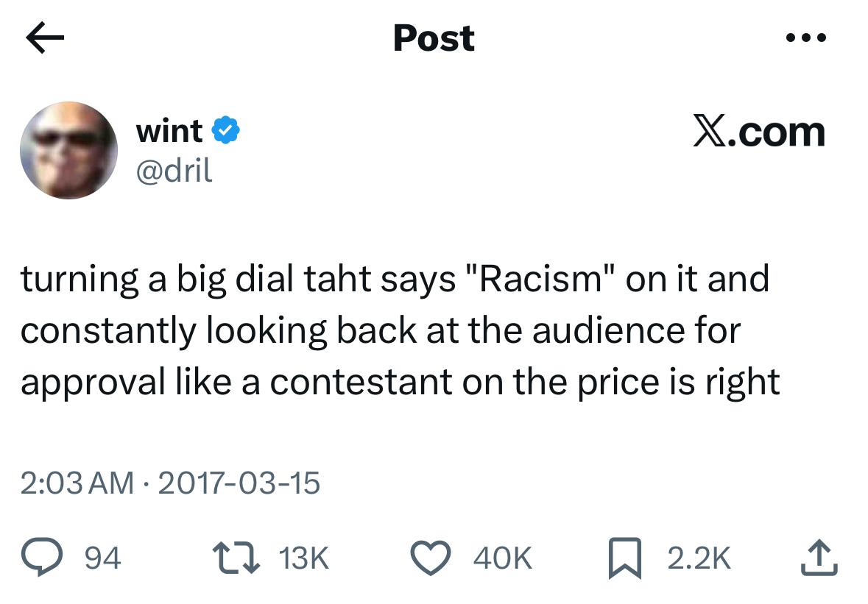Click the tweet text about the Racism dial
The image size is (868, 604).
(x=398, y=330)
